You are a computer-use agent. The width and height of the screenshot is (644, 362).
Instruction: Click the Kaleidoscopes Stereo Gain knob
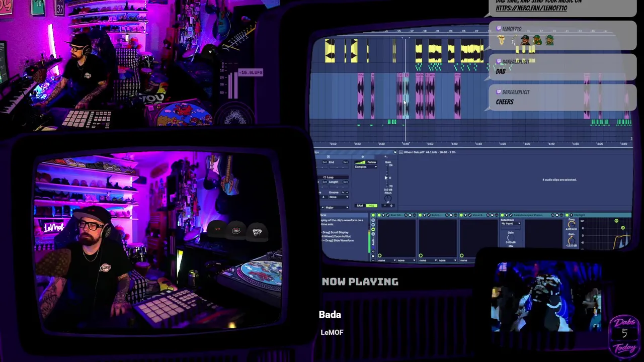tap(511, 238)
